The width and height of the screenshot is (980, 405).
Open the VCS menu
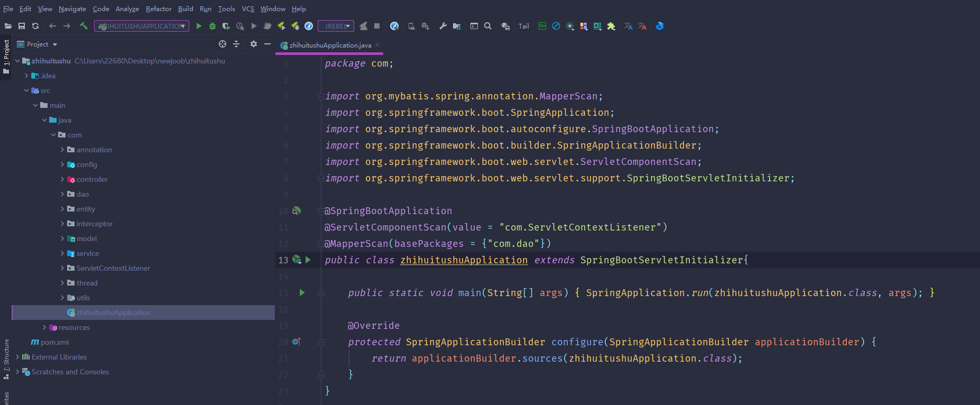click(x=248, y=8)
